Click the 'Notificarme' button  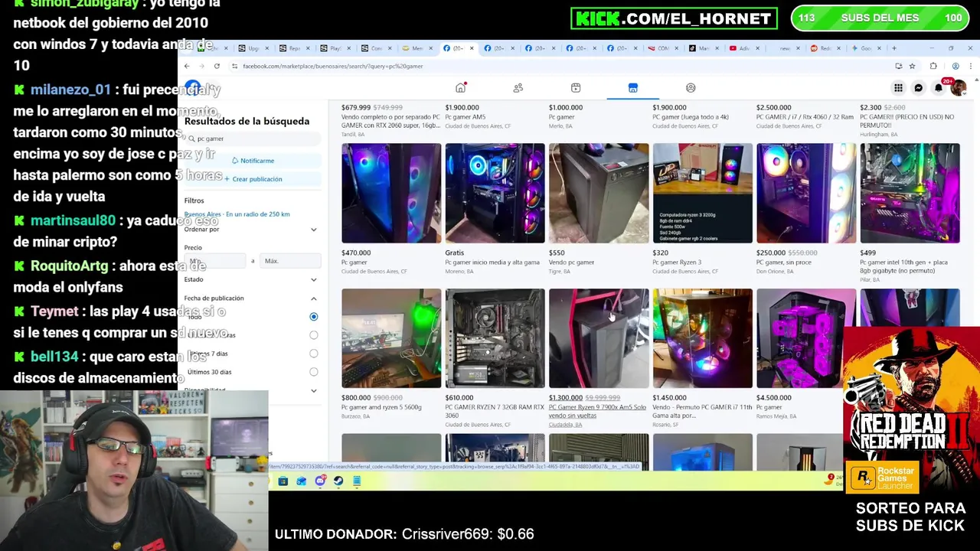(253, 161)
